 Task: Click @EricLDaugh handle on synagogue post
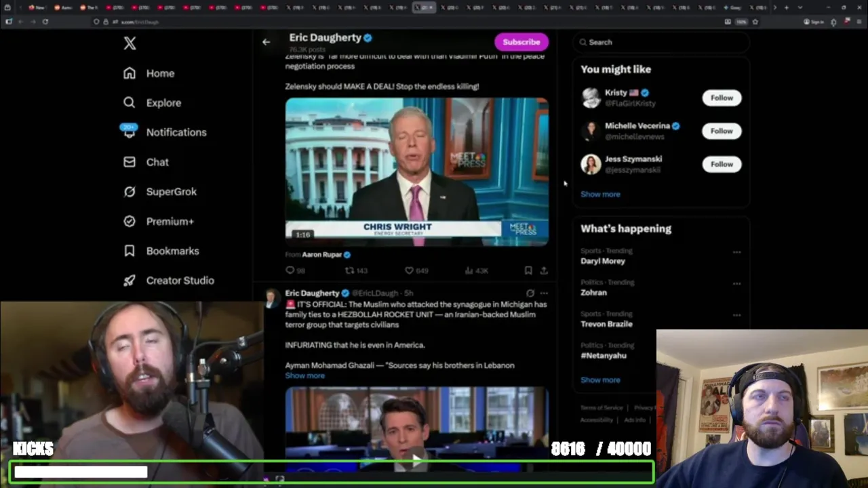[376, 293]
